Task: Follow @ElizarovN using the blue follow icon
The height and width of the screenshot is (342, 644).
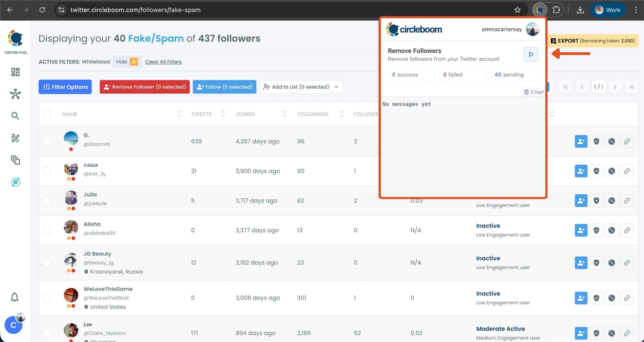Action: tap(581, 141)
